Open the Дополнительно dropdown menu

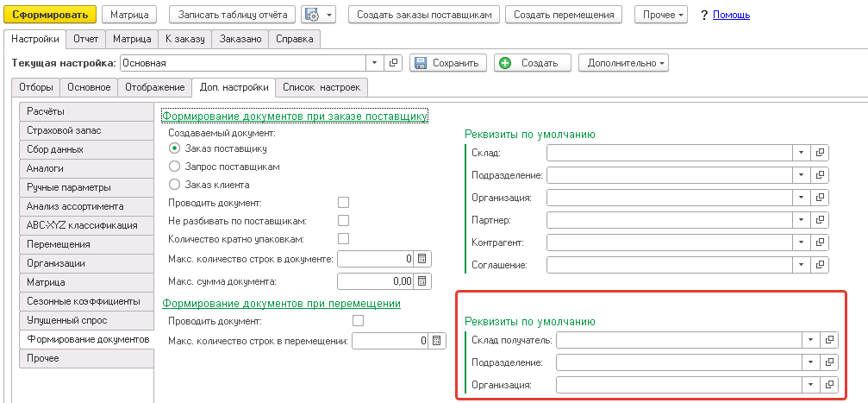[x=623, y=63]
